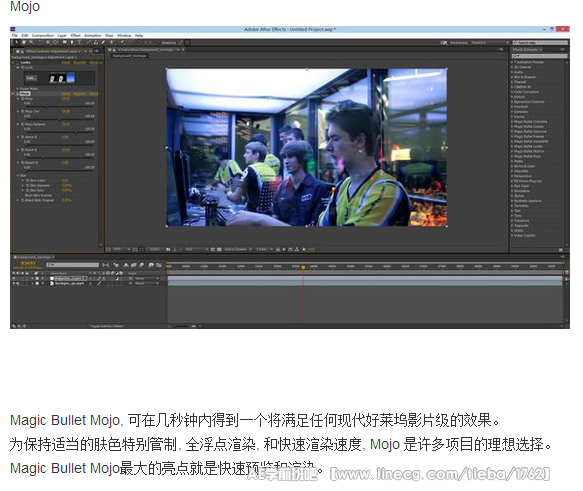583x491 pixels.
Task: Click the timeline current time display
Action: click(x=28, y=264)
